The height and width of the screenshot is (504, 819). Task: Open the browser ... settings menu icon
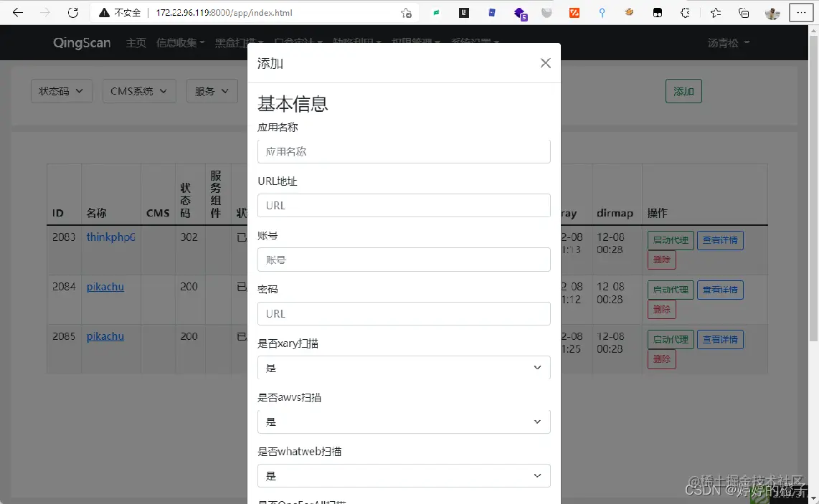pos(802,12)
